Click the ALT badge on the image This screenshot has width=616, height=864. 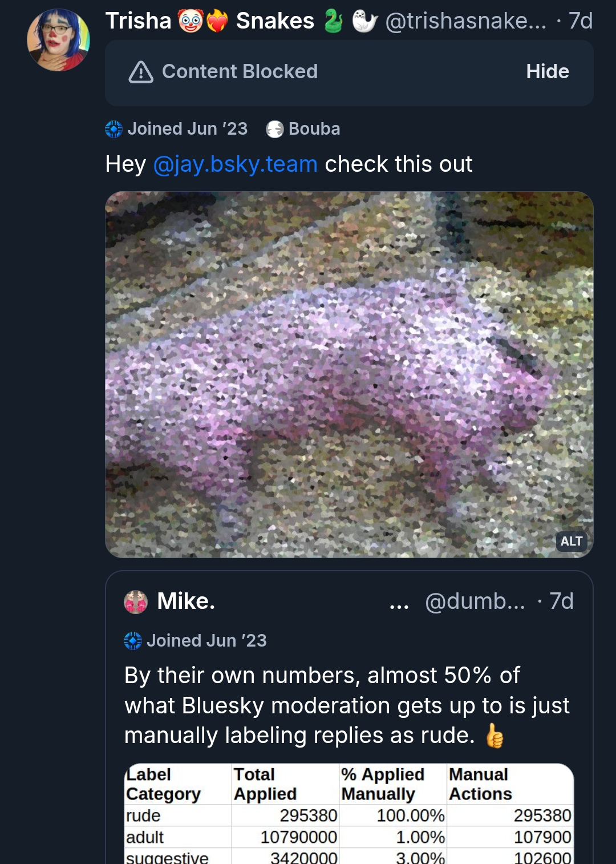[x=571, y=541]
